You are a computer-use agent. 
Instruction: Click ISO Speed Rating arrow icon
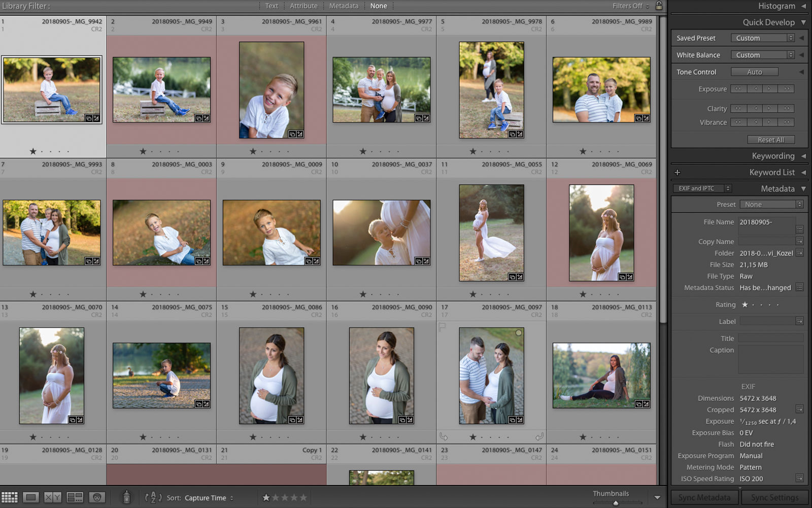coord(800,478)
